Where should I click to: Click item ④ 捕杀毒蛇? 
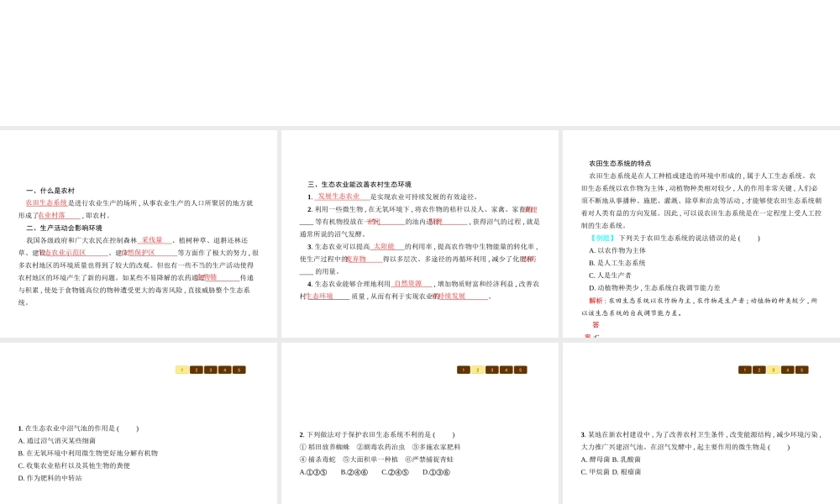click(x=318, y=459)
